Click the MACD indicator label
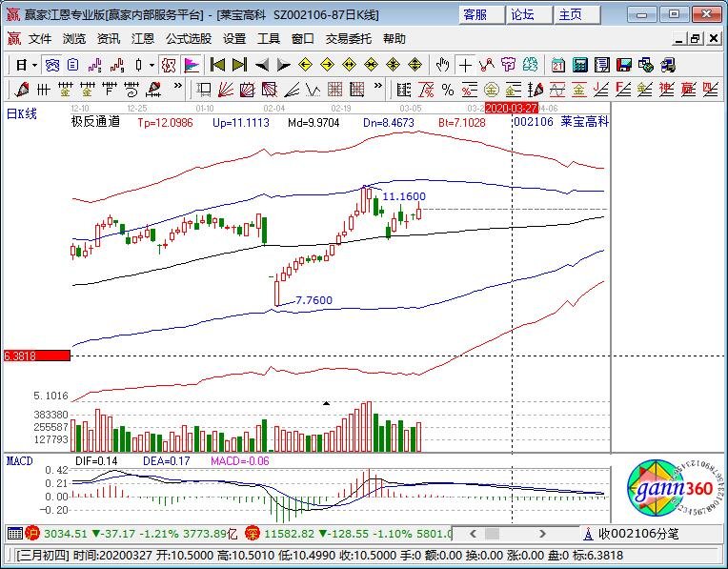 pos(19,461)
